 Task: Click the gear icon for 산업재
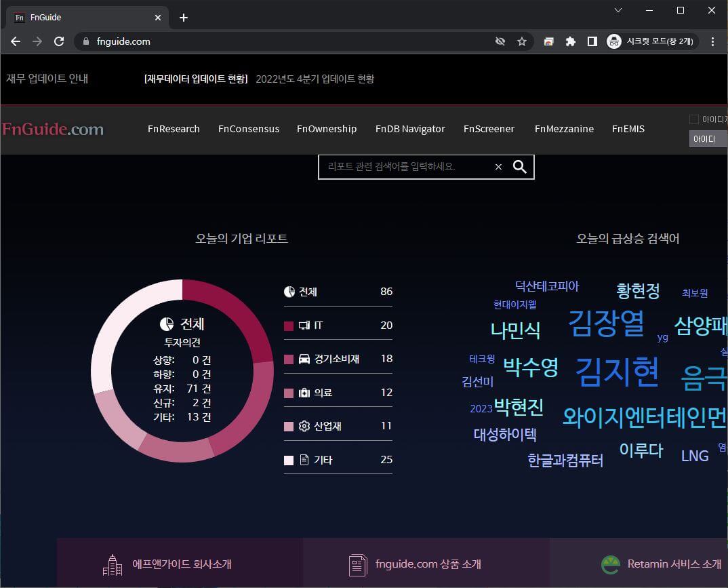(304, 426)
